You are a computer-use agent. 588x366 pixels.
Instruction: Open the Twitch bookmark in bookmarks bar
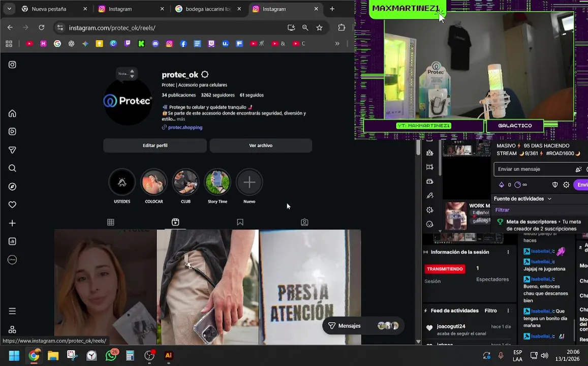click(x=128, y=44)
